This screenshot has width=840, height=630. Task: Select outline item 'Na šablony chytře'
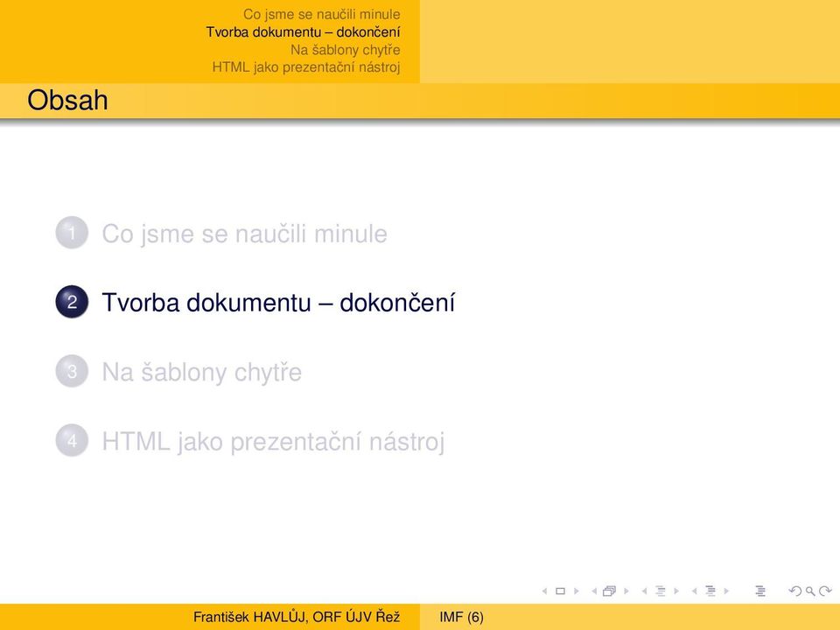click(x=201, y=373)
